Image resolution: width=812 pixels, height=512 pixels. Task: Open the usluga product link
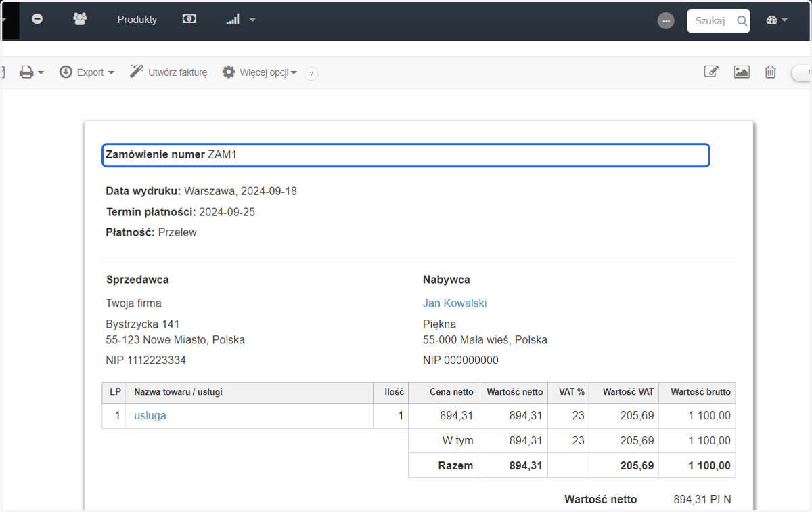(x=150, y=416)
